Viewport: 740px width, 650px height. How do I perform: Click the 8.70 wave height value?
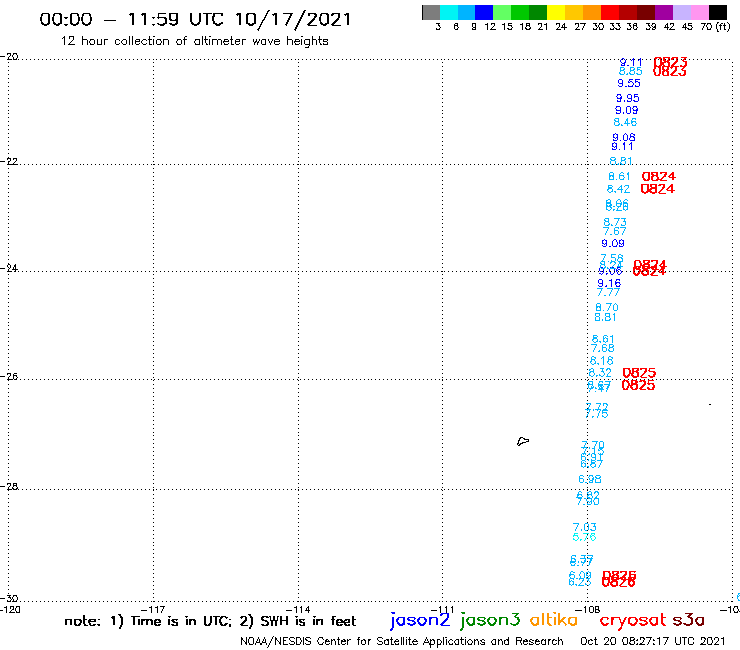(607, 307)
